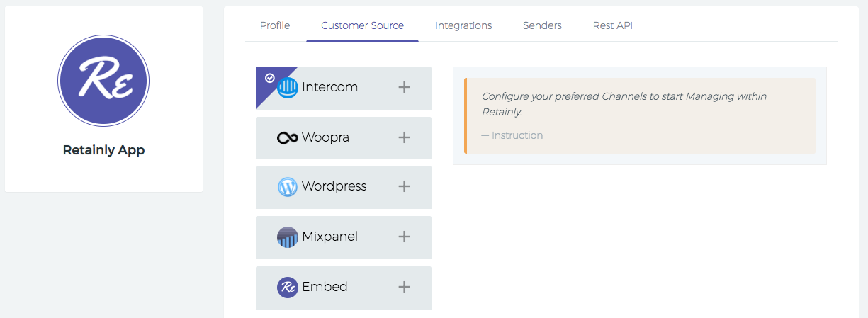
Task: Click the Embed Retainly logo icon
Action: [x=288, y=287]
